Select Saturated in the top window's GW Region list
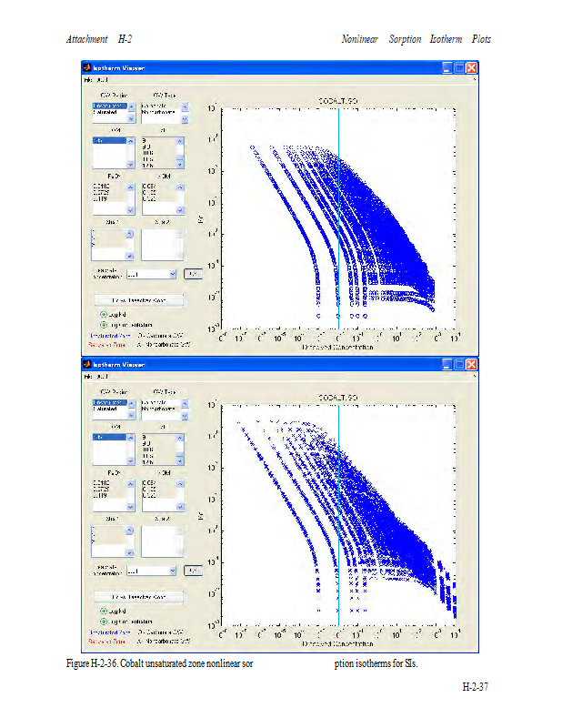Screen dimensions: 562x728 point(105,113)
